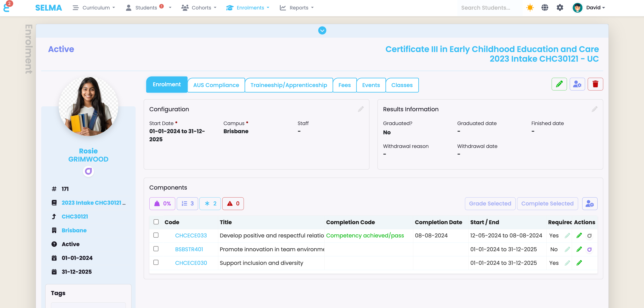Viewport: 644px width, 308px height.
Task: Expand the enrolment side panel chevron
Action: pos(322,30)
